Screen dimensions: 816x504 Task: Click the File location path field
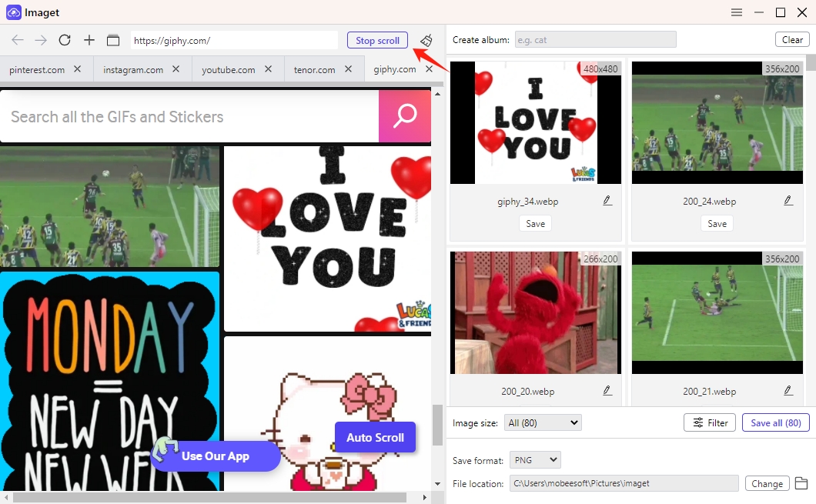(x=624, y=483)
